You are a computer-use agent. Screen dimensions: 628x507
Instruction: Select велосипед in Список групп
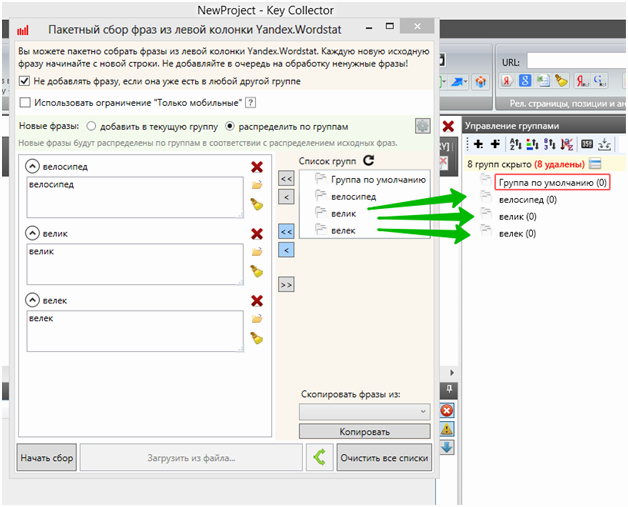pos(354,197)
